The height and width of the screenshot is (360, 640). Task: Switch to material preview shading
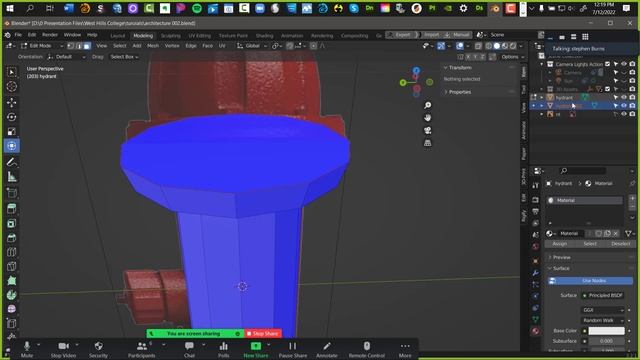pos(505,46)
